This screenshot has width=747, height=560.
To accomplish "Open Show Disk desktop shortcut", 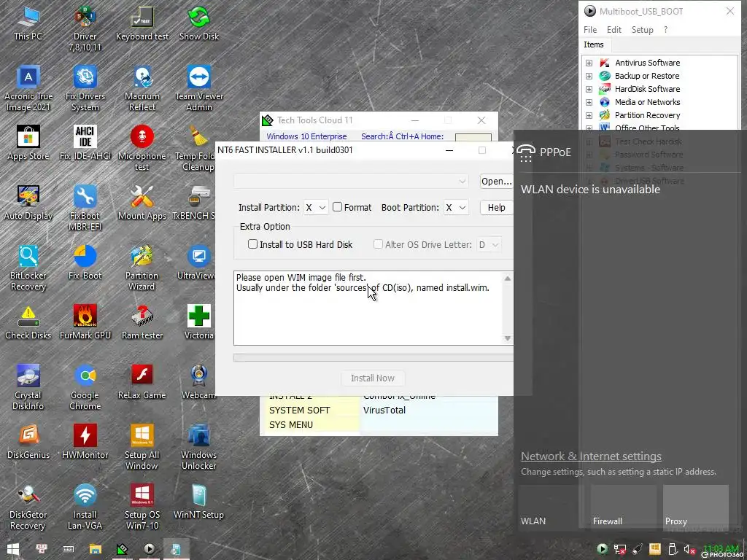I will point(198,23).
